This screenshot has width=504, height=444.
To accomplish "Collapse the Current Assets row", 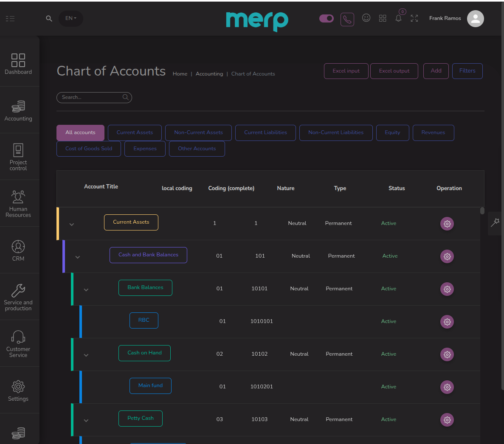I will coord(72,225).
